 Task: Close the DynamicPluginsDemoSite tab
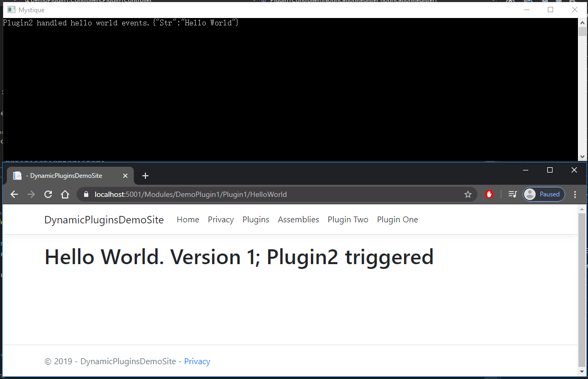click(x=125, y=176)
